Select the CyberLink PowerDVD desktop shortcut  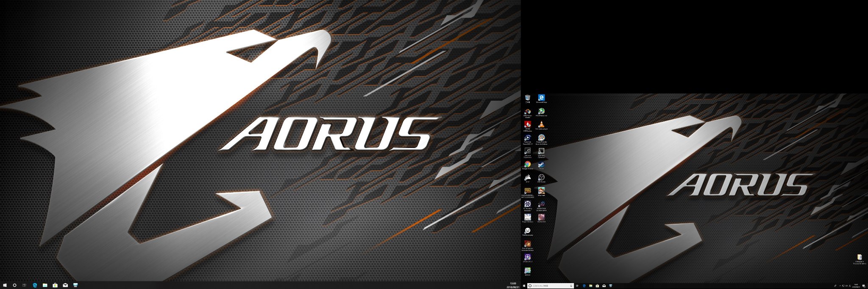click(x=527, y=139)
